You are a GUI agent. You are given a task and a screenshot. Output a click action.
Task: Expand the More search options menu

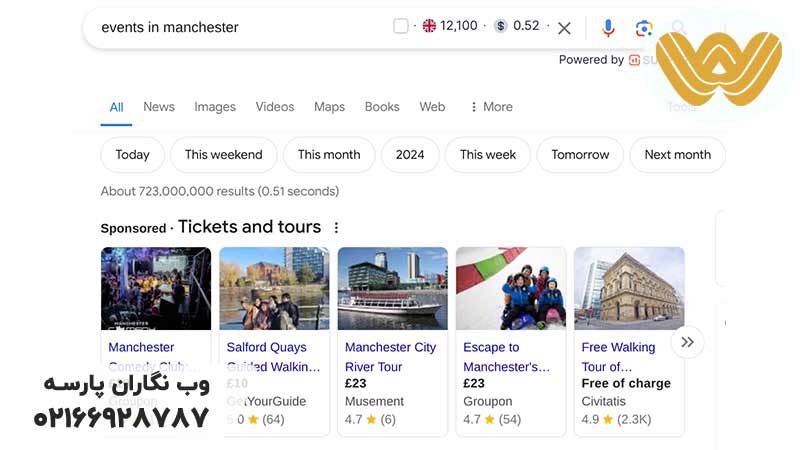coord(490,107)
